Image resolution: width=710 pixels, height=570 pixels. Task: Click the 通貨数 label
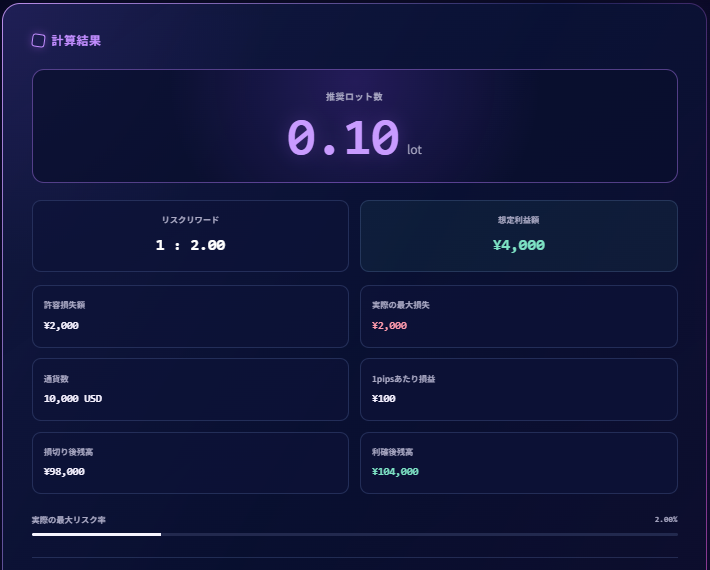[56, 379]
